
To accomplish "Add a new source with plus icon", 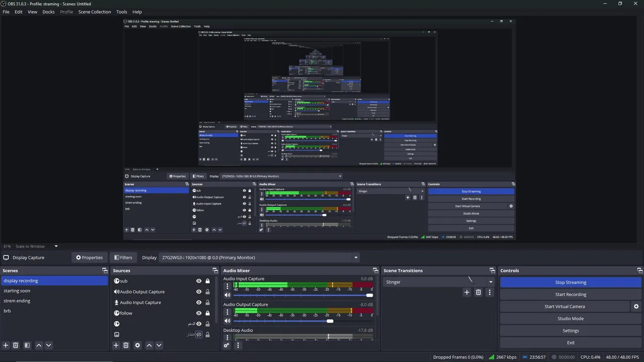I will 116,345.
